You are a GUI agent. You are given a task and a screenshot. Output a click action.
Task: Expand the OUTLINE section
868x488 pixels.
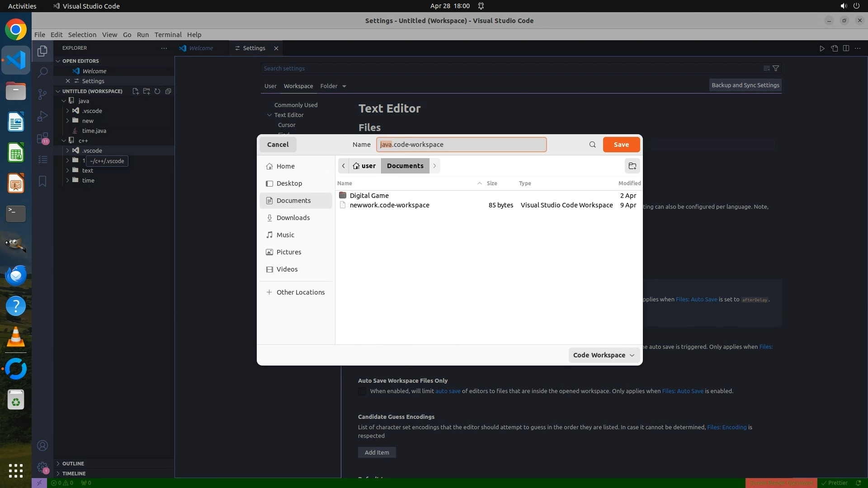(73, 464)
